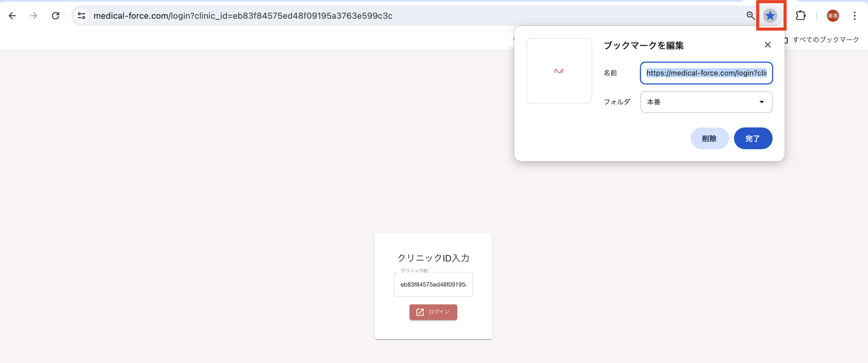Click the back navigation arrow

12,15
